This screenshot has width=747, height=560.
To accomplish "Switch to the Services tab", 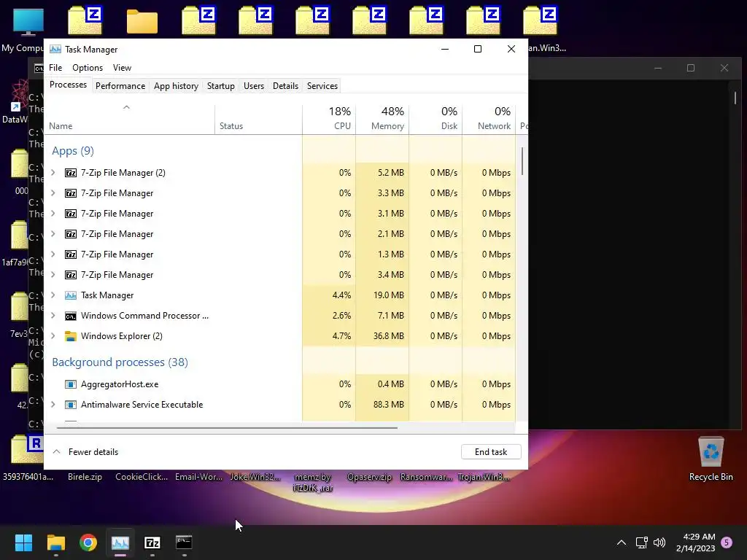I will click(322, 86).
